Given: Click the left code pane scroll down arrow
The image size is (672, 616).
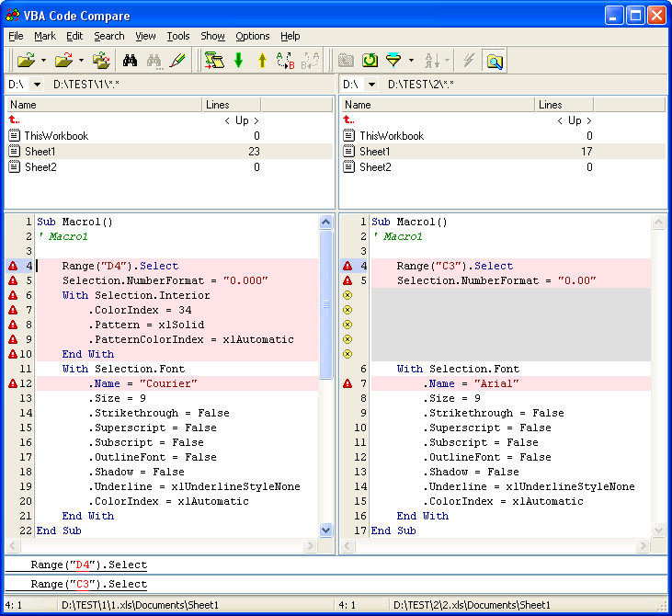Looking at the screenshot, I should click(325, 530).
